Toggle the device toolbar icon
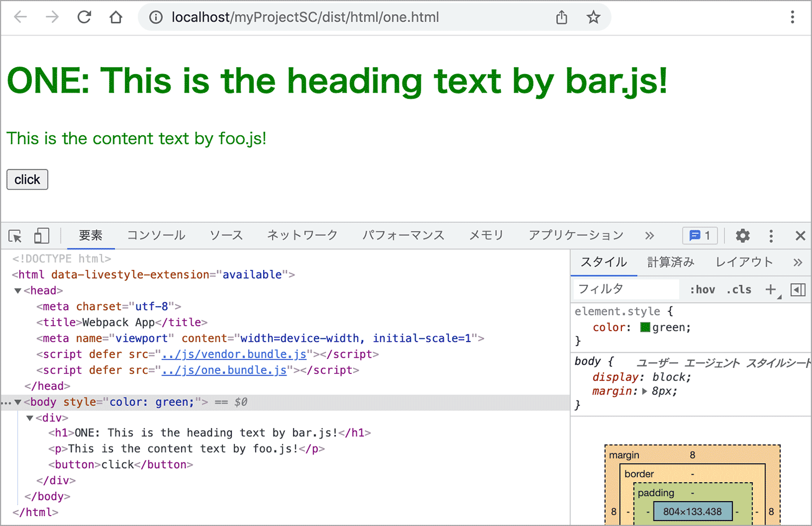The image size is (812, 526). click(42, 236)
